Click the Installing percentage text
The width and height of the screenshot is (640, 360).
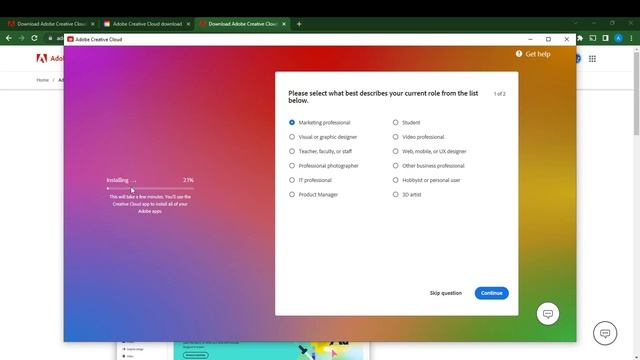click(188, 180)
